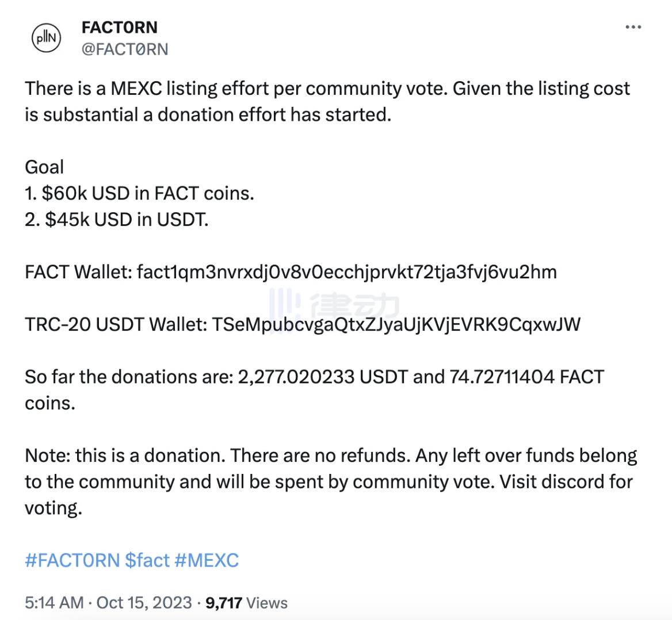672x620 pixels.
Task: Click the FACTORN display name
Action: pos(120,28)
